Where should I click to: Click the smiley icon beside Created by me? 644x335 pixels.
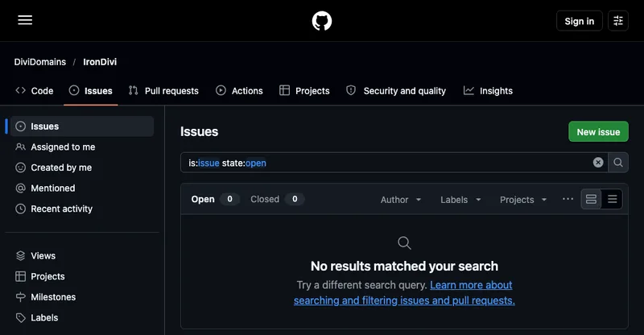(21, 167)
